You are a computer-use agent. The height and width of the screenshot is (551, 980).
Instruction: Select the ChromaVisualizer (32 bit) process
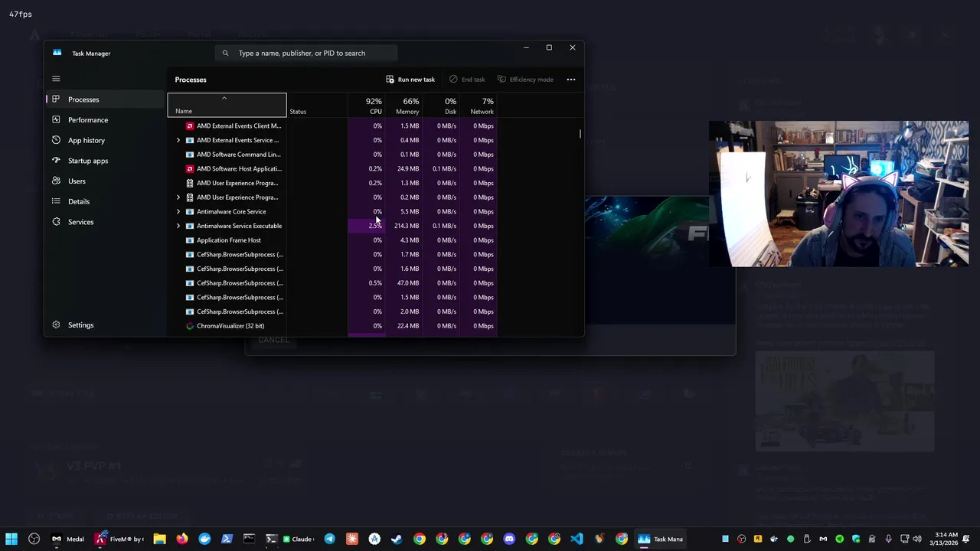click(333, 326)
